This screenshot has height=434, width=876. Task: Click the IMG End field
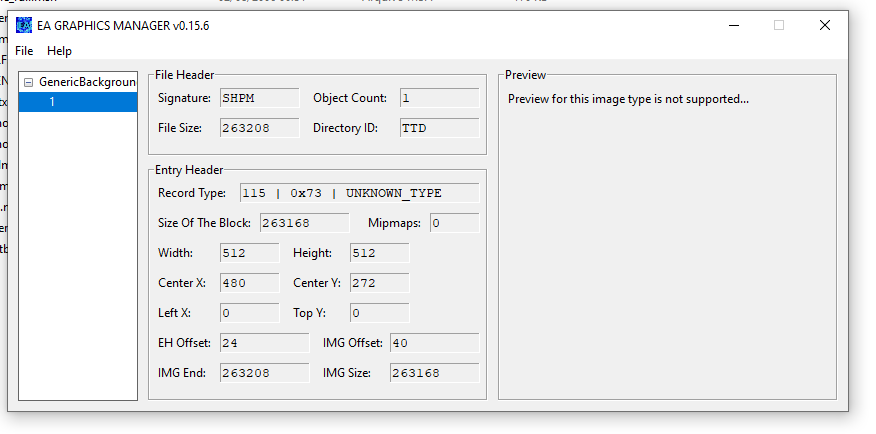point(265,373)
